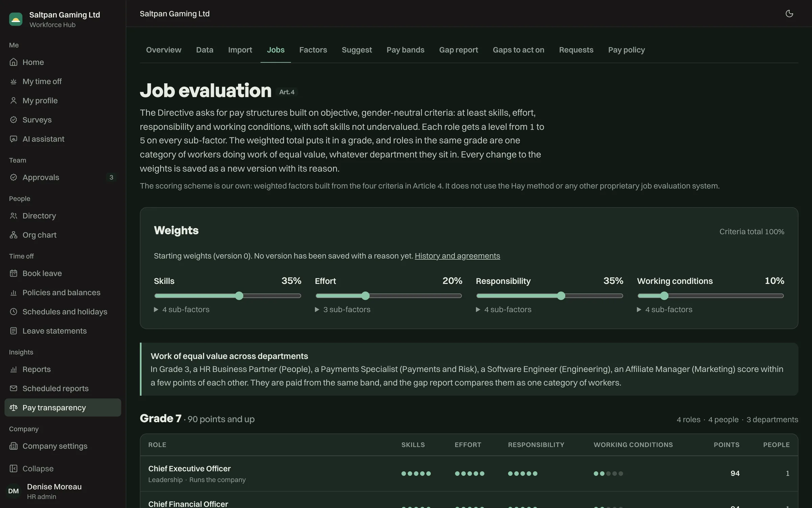Click the Scheduled reports envelope icon

pyautogui.click(x=14, y=388)
